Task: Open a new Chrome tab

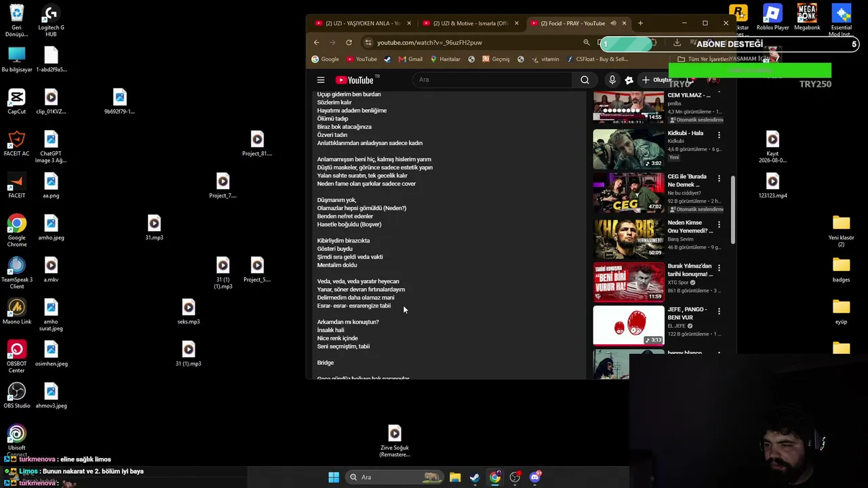Action: [x=640, y=23]
